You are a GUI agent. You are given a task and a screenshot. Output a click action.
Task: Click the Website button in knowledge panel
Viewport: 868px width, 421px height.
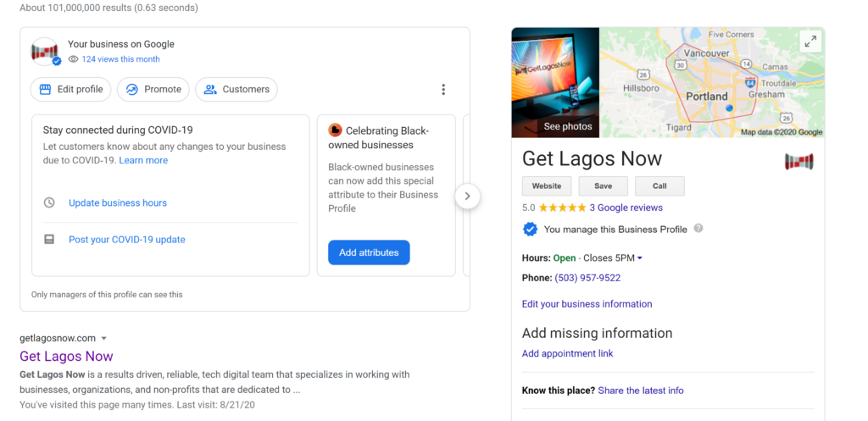point(547,186)
